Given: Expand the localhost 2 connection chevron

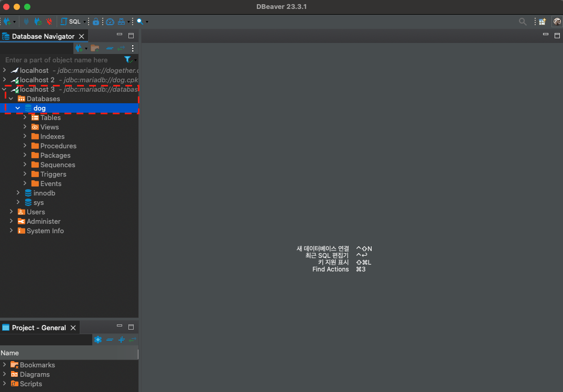Looking at the screenshot, I should [4, 79].
